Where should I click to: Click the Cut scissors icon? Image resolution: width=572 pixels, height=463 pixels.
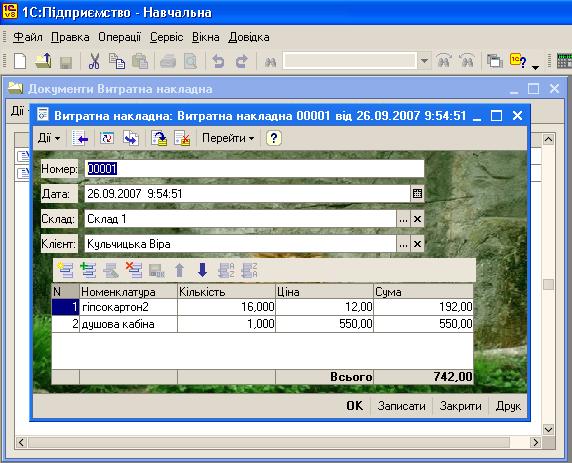point(94,61)
